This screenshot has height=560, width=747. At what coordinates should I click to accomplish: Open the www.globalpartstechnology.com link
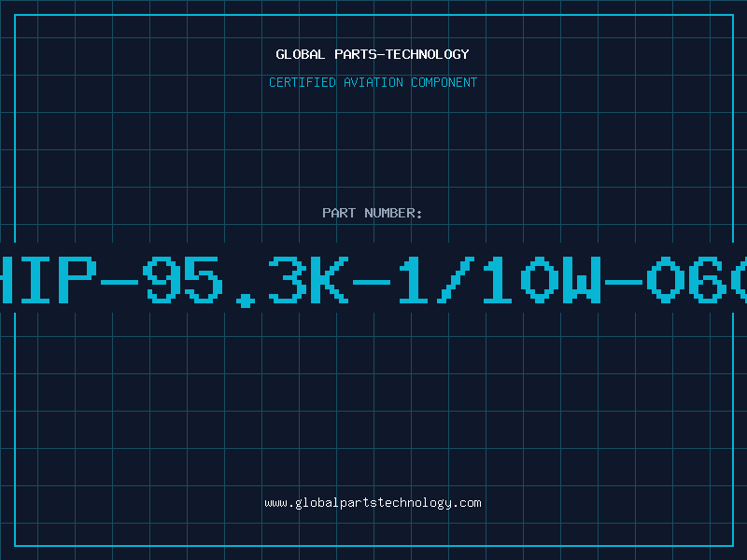tap(373, 503)
